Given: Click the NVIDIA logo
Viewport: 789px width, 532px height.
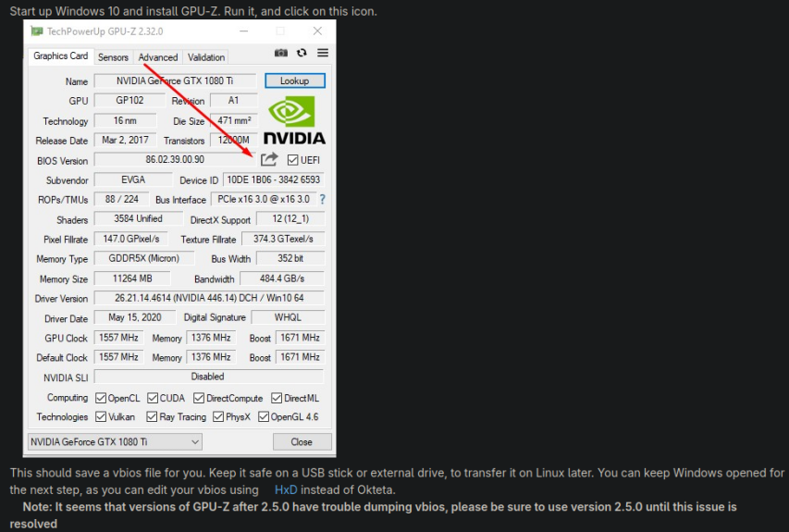Looking at the screenshot, I should [295, 120].
